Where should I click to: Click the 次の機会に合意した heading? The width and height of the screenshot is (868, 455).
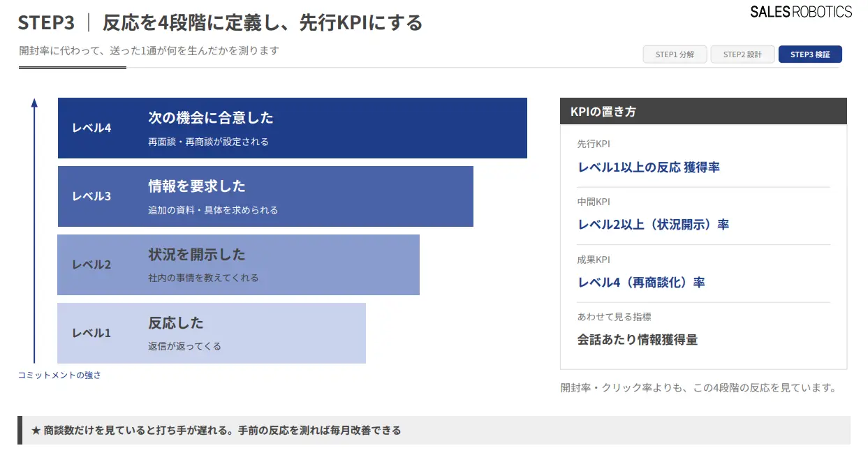[211, 118]
